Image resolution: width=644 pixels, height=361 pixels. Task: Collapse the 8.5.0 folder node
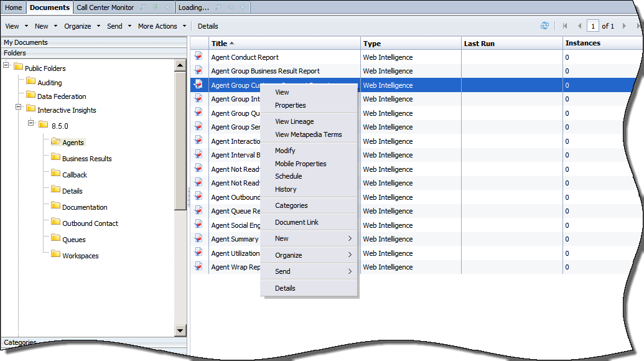point(31,124)
